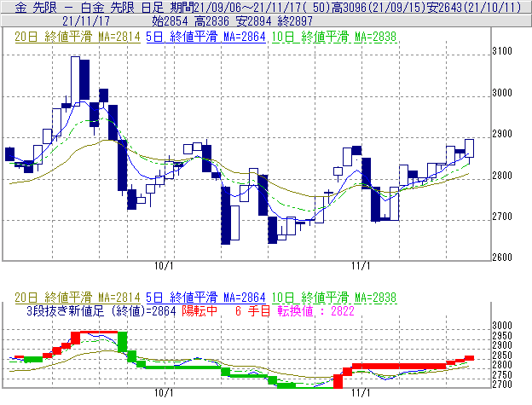Select the date '21/11/17' in the second header row

click(x=86, y=21)
